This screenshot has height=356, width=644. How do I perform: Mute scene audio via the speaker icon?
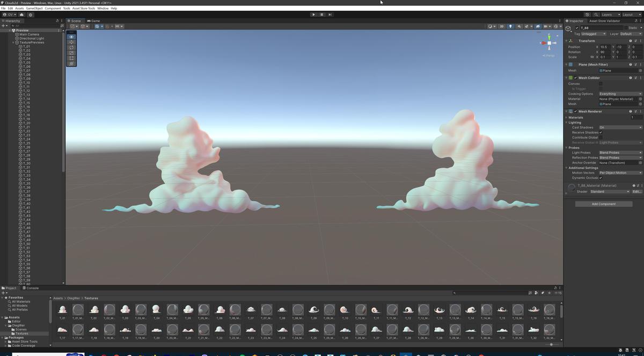coord(519,26)
